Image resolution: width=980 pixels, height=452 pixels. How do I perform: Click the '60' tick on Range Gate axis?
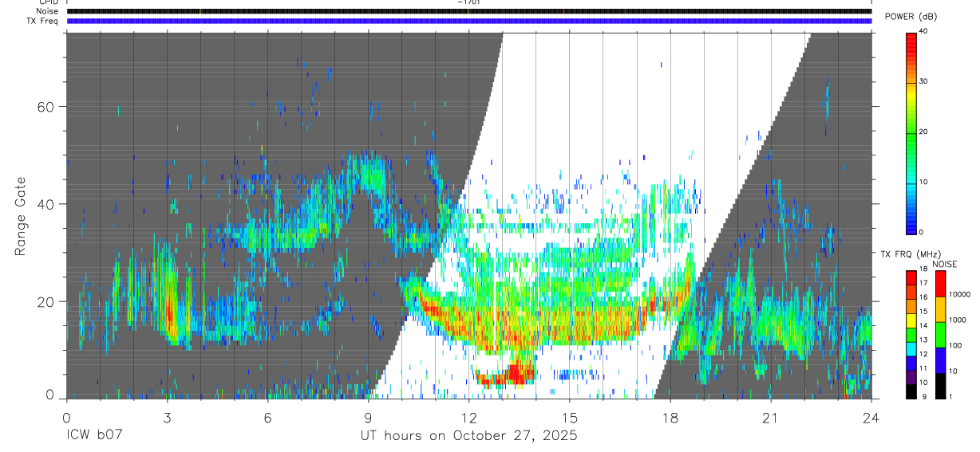click(46, 107)
